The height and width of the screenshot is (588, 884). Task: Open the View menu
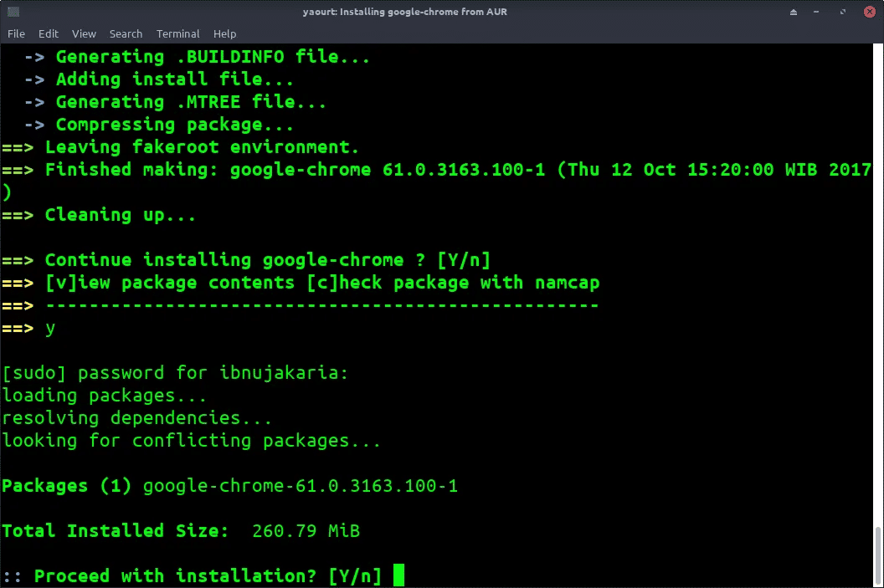click(x=84, y=33)
